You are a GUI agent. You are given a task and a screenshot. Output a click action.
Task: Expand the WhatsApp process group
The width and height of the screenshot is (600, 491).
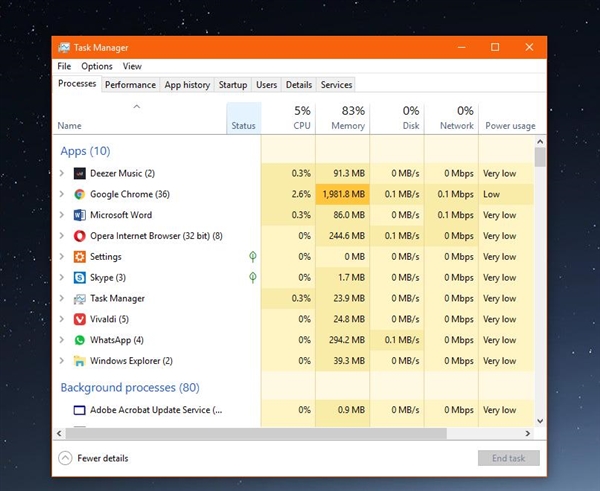tap(62, 340)
